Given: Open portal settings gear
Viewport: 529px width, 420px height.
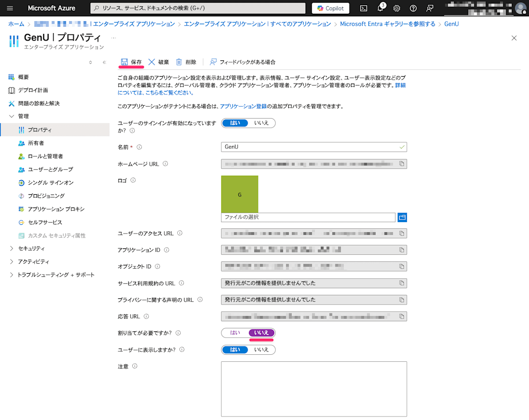Looking at the screenshot, I should [396, 8].
